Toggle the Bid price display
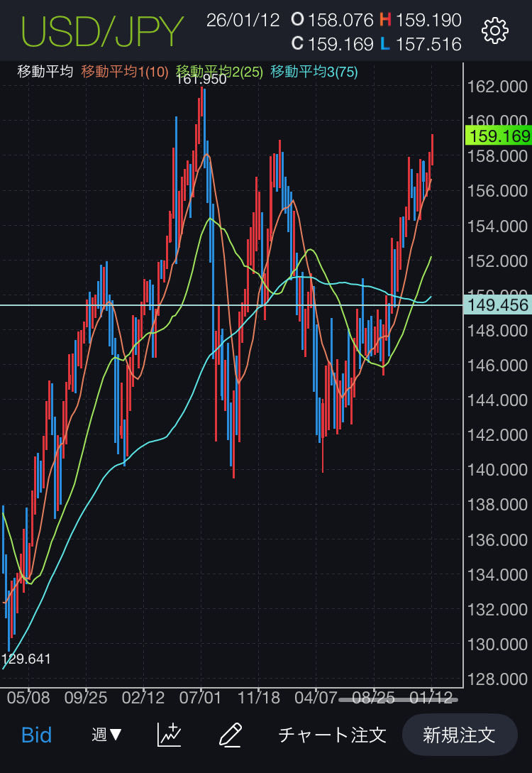This screenshot has width=532, height=773. pyautogui.click(x=36, y=734)
